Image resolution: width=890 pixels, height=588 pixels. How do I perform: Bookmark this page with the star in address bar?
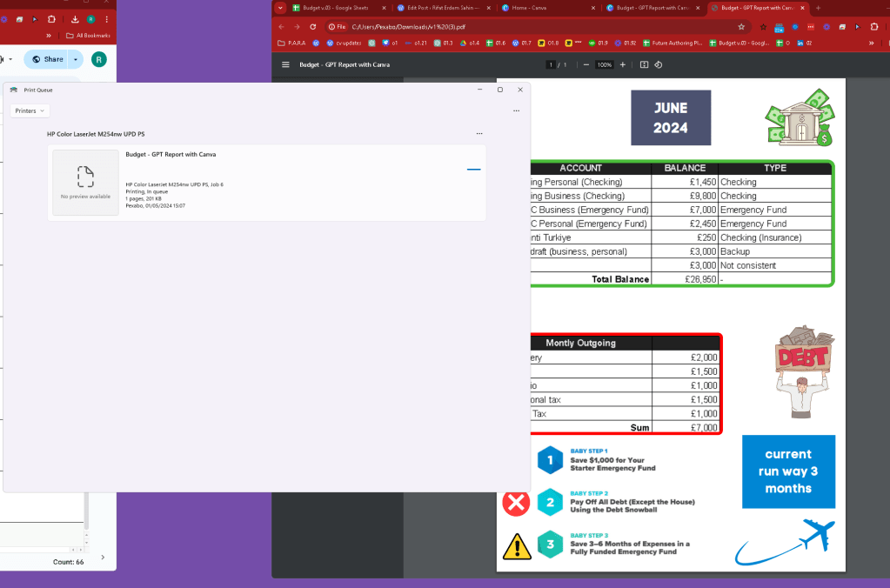click(740, 27)
